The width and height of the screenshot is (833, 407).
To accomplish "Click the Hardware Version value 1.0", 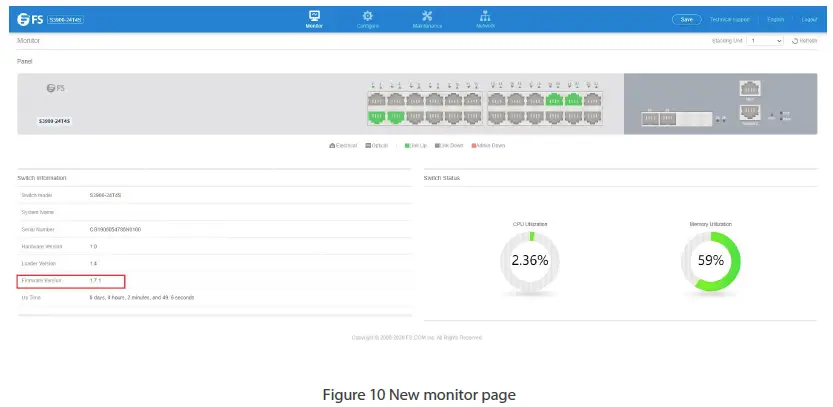I will click(x=93, y=247).
